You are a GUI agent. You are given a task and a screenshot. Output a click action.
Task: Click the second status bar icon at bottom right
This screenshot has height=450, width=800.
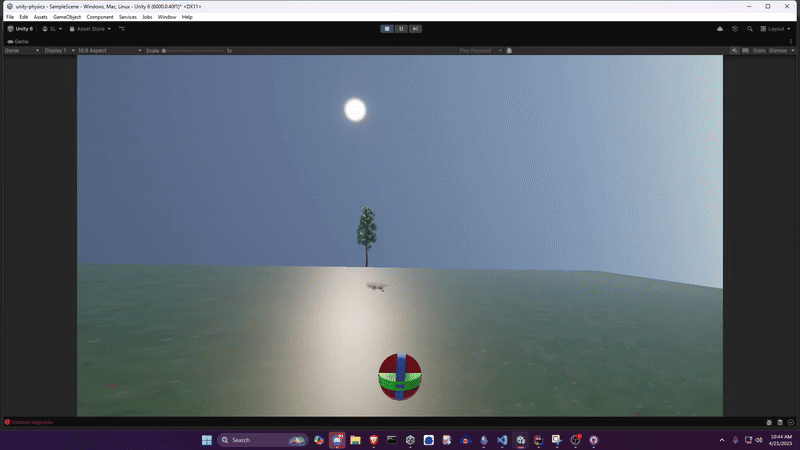[x=780, y=422]
